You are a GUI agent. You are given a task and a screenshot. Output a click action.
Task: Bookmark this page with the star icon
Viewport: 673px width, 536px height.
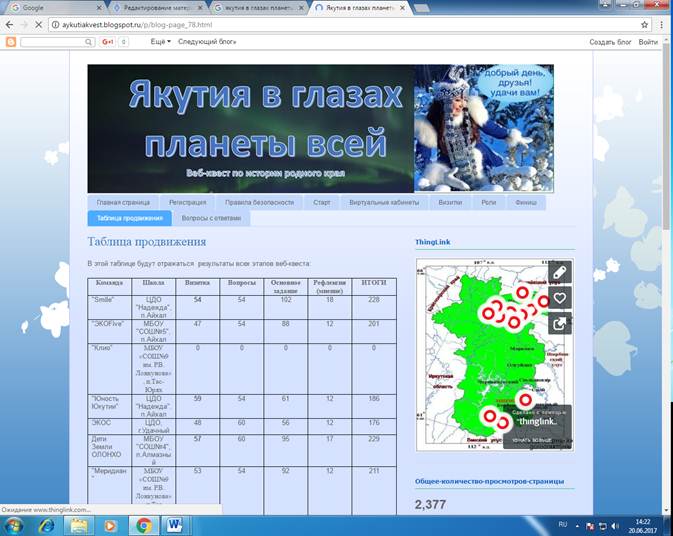(x=644, y=25)
